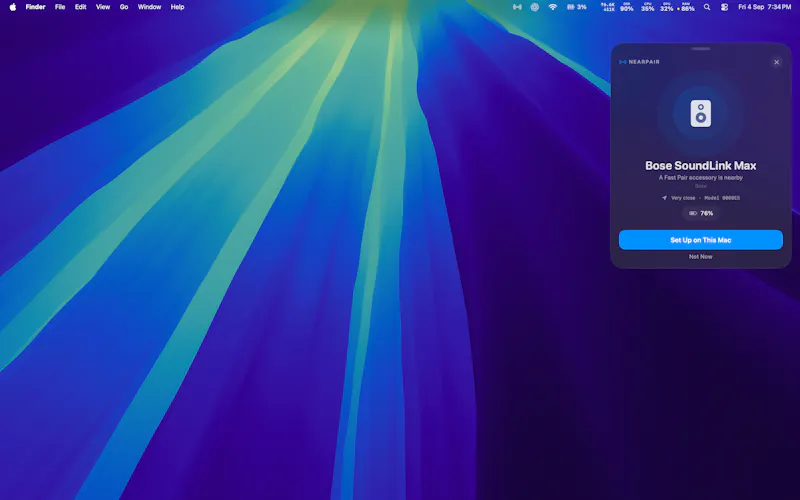Close the NearPair popup with X

tap(776, 62)
